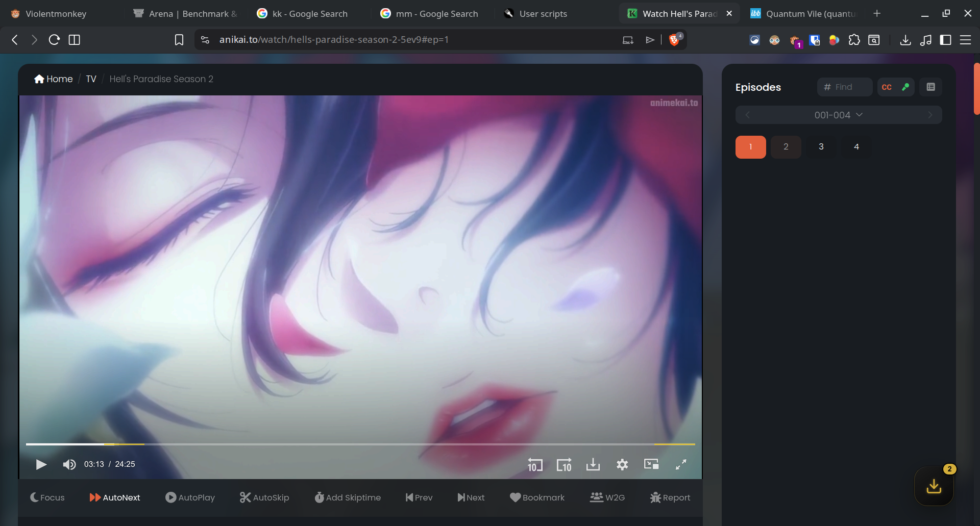Image resolution: width=980 pixels, height=526 pixels.
Task: Select episode 3
Action: coord(821,147)
